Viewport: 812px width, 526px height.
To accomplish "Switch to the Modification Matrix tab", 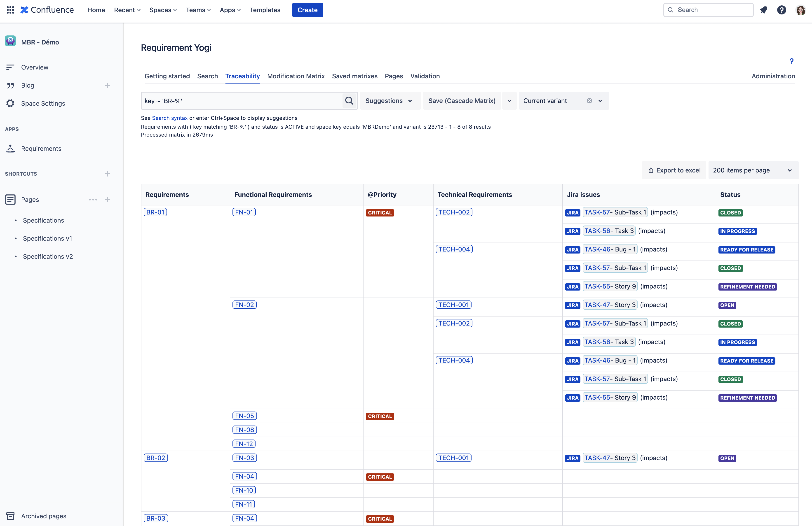I will point(296,76).
